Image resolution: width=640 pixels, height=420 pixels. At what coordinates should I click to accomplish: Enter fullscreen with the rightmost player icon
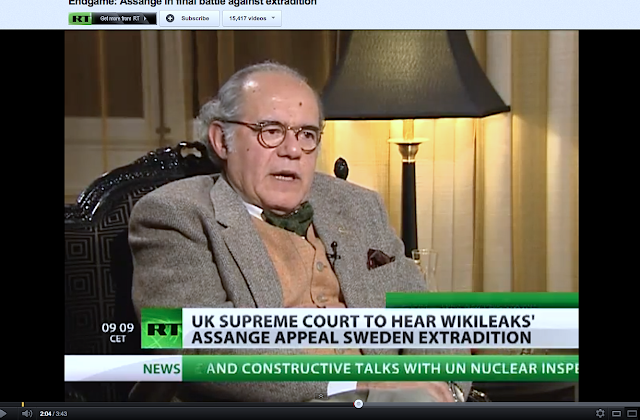[x=632, y=413]
